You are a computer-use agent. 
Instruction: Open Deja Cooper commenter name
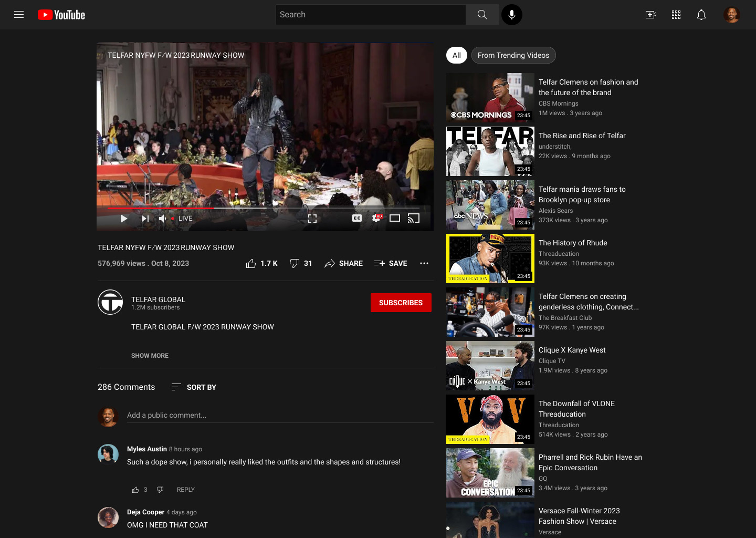[146, 512]
